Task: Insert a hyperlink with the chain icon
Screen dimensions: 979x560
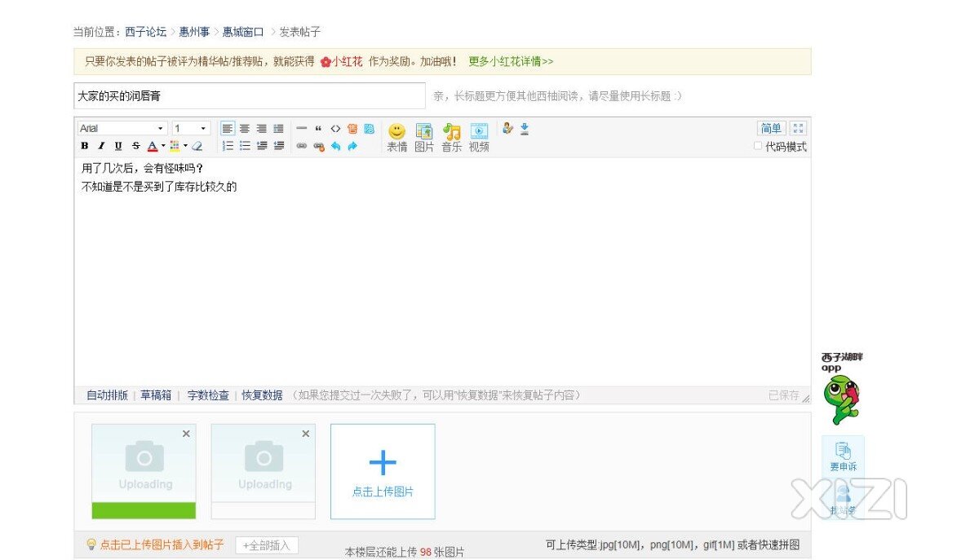Action: pyautogui.click(x=301, y=146)
